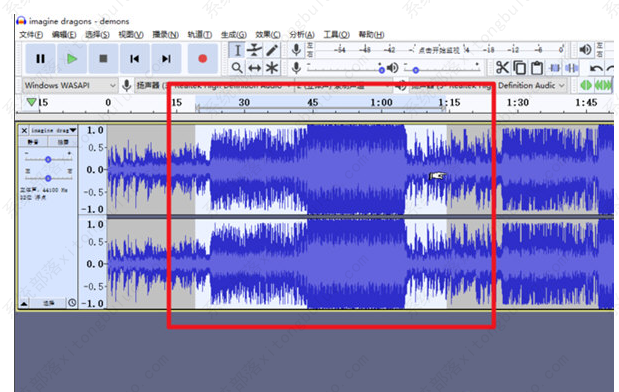
Task: Open the imagine dragons track name menu
Action: (x=53, y=130)
